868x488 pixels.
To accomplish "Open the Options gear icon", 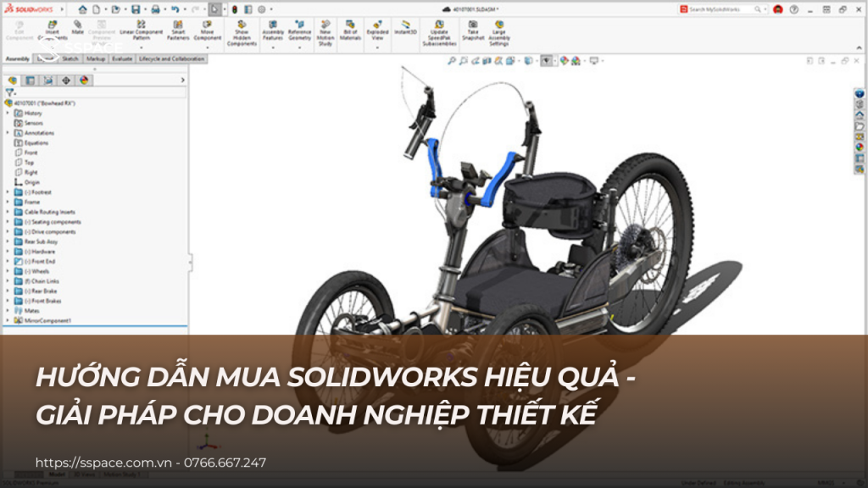I will coord(262,9).
